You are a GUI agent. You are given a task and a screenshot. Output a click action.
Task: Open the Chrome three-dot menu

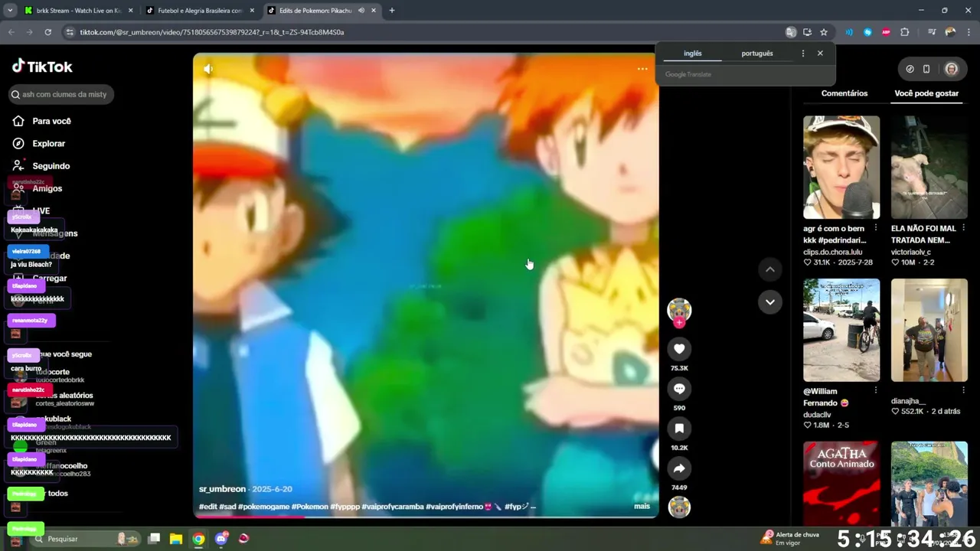(x=968, y=32)
